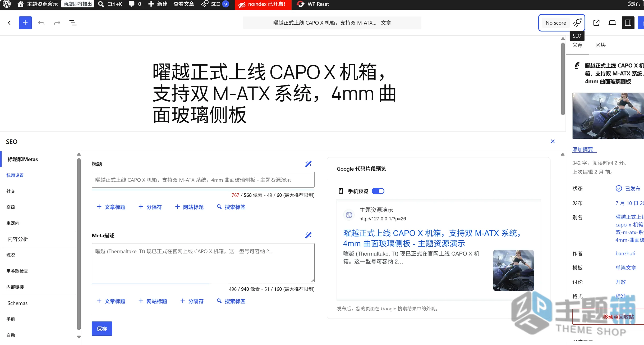Click the 添加摘要 link
The height and width of the screenshot is (345, 644).
click(x=585, y=149)
